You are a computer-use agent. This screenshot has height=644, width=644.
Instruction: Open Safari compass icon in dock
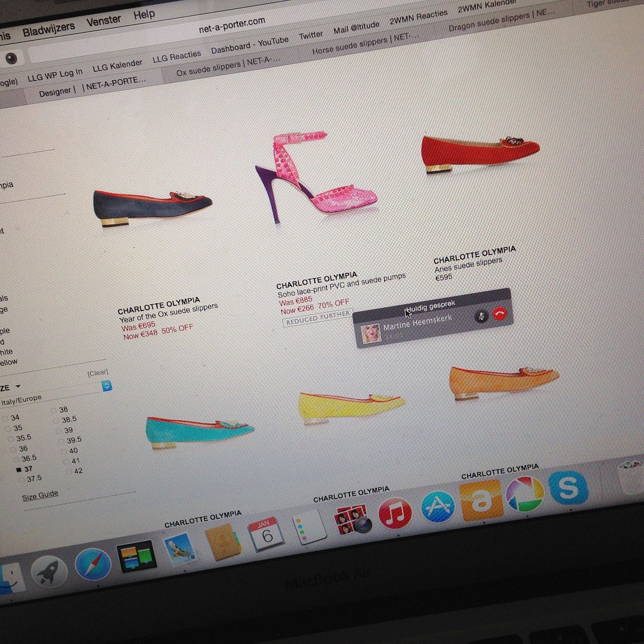point(93,564)
